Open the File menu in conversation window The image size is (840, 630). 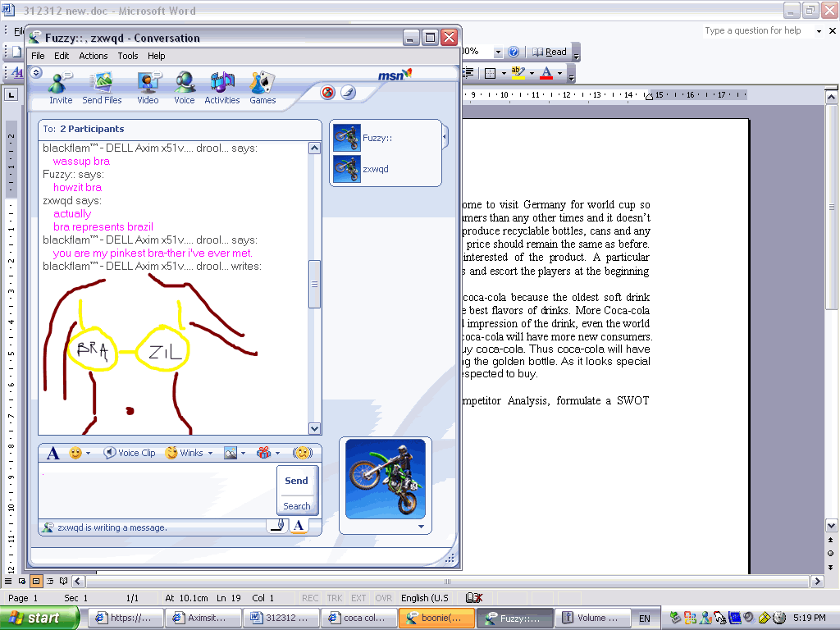tap(38, 56)
